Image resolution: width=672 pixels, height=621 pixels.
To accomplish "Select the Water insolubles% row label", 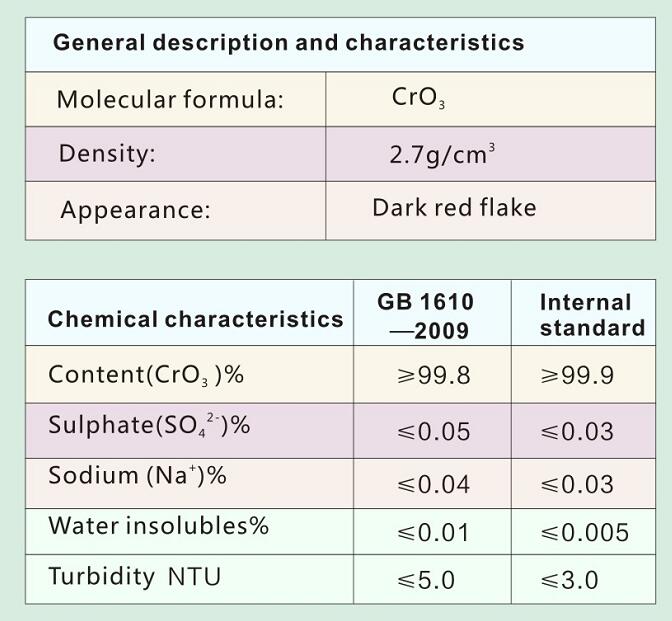I will pos(158,526).
